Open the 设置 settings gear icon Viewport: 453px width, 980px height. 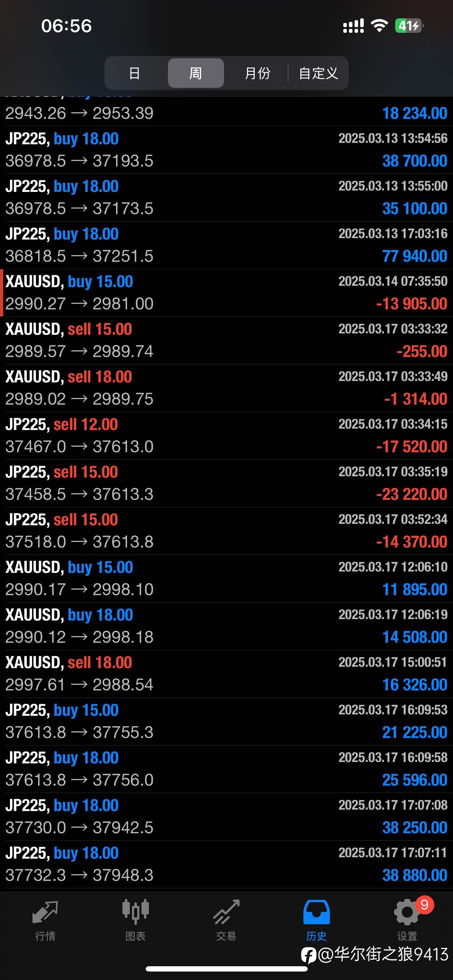(x=407, y=912)
